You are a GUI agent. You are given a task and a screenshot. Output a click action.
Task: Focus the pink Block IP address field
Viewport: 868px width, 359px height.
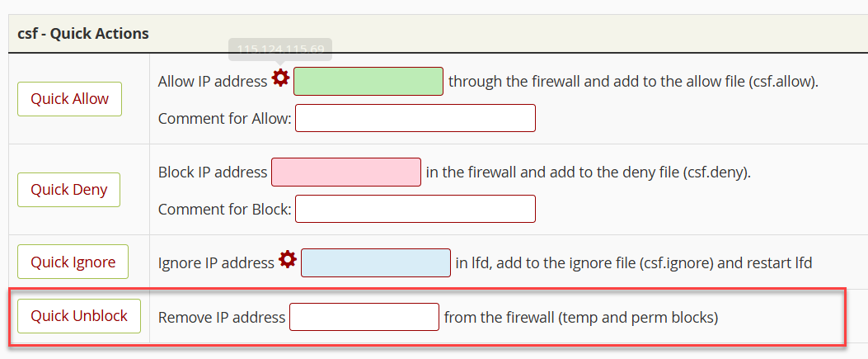tap(346, 172)
